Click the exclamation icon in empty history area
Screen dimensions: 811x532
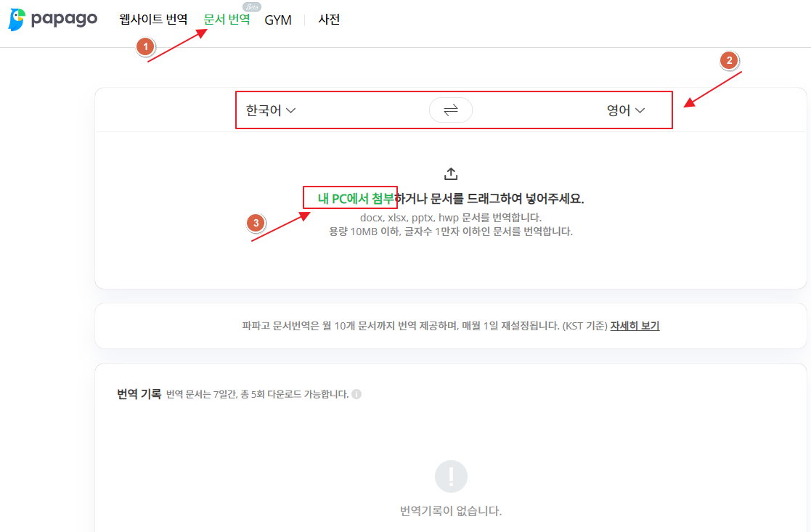450,475
